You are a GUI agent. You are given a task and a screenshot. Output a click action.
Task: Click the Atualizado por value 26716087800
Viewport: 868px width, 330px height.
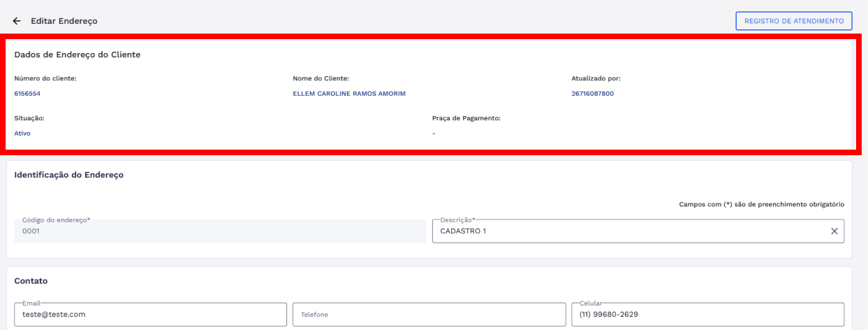pos(592,93)
